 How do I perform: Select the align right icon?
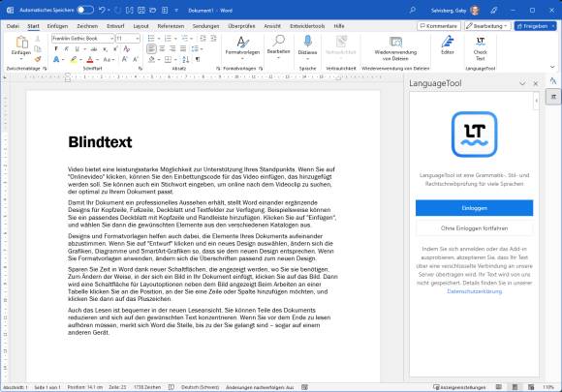pyautogui.click(x=172, y=48)
